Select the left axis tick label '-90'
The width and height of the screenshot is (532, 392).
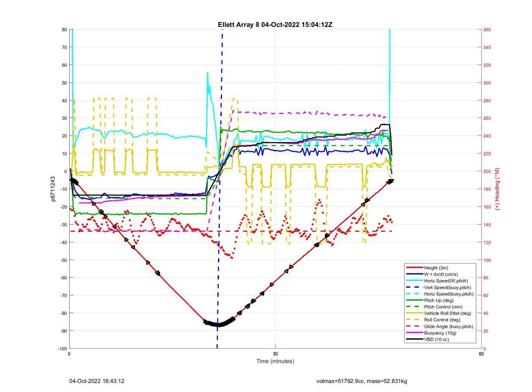click(x=63, y=331)
